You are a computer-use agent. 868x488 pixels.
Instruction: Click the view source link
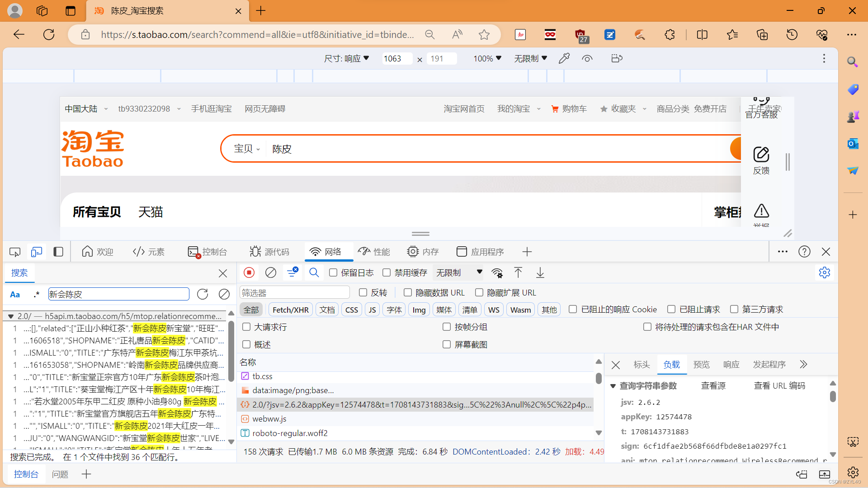713,386
